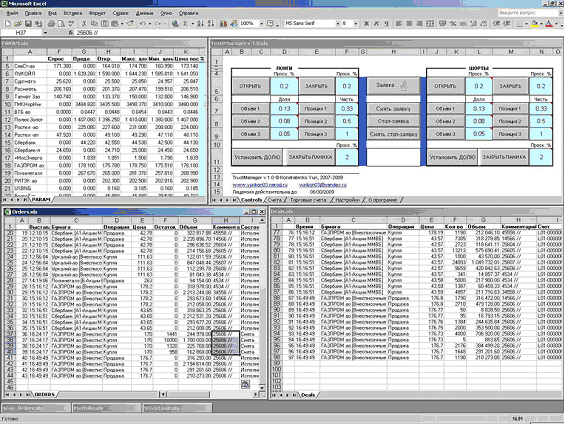Switch to the Торговые счета sheet tab
This screenshot has width=564, height=439.
pos(308,200)
